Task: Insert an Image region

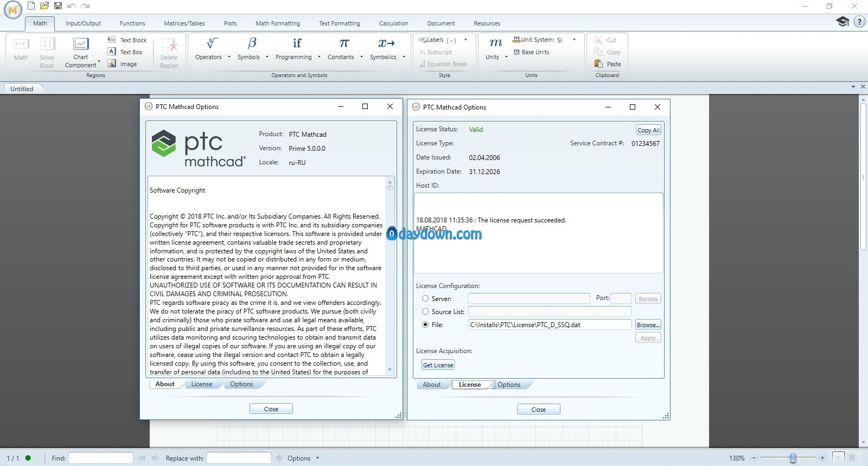Action: coord(123,64)
